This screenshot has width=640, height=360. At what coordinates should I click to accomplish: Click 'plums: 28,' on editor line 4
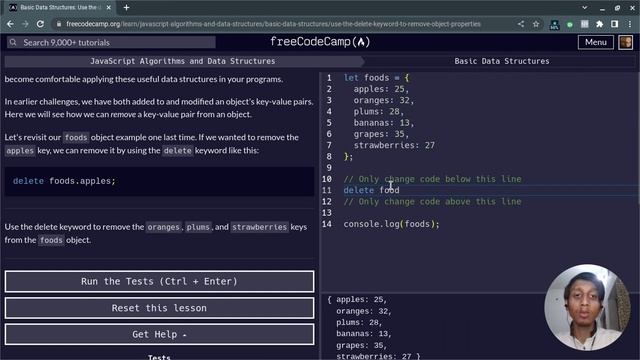click(x=378, y=111)
